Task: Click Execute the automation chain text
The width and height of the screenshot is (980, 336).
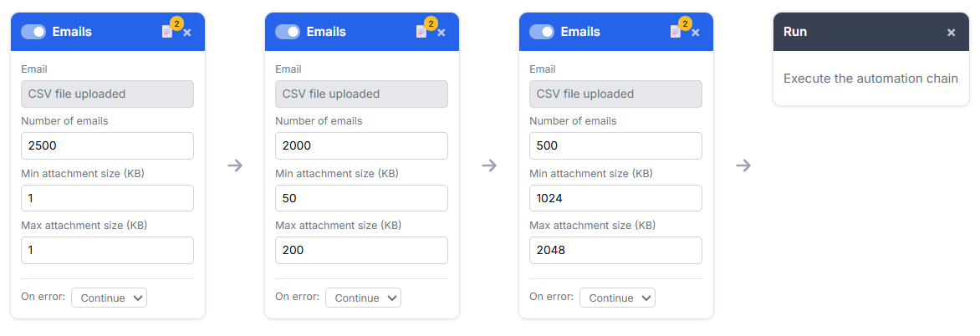Action: (x=870, y=79)
